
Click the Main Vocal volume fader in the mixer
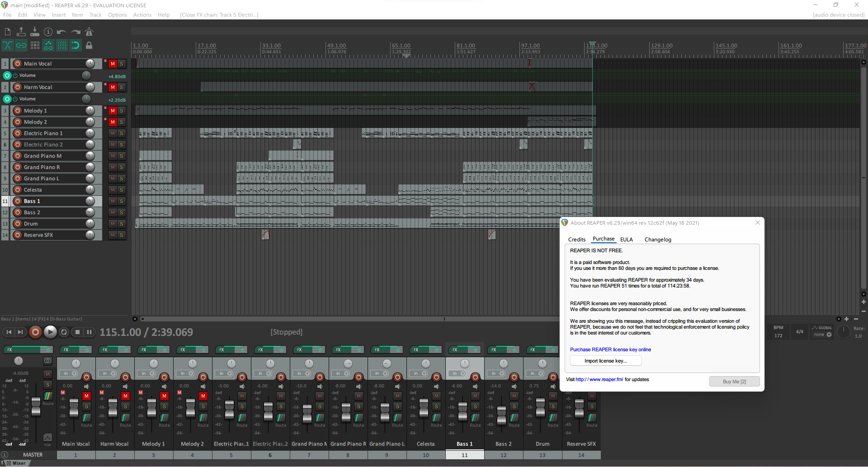click(74, 407)
